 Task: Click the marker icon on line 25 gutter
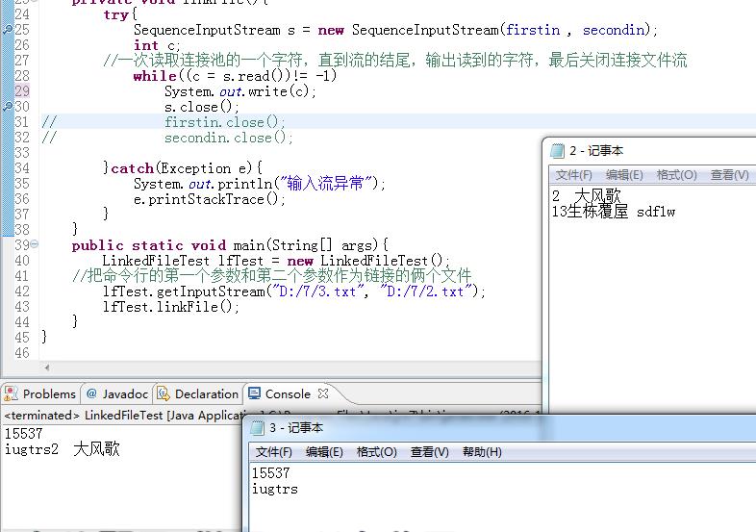pos(8,30)
